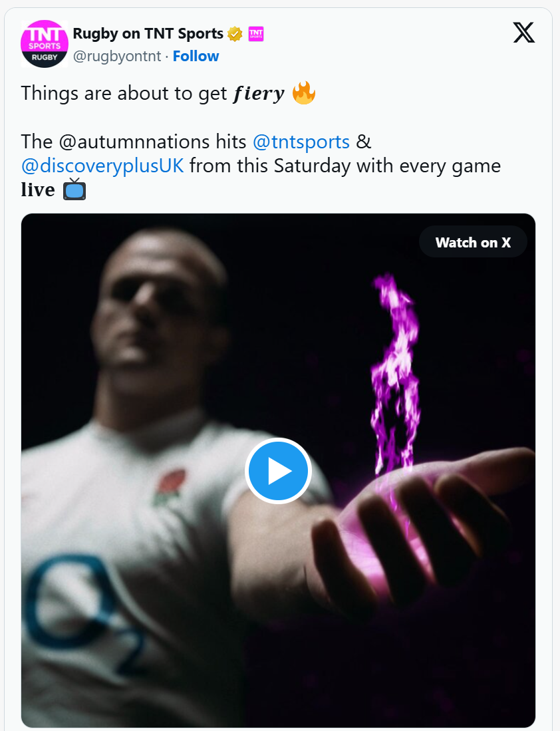Image resolution: width=560 pixels, height=731 pixels.
Task: Follow the Rugby on TNT Sports account
Action: coord(196,57)
